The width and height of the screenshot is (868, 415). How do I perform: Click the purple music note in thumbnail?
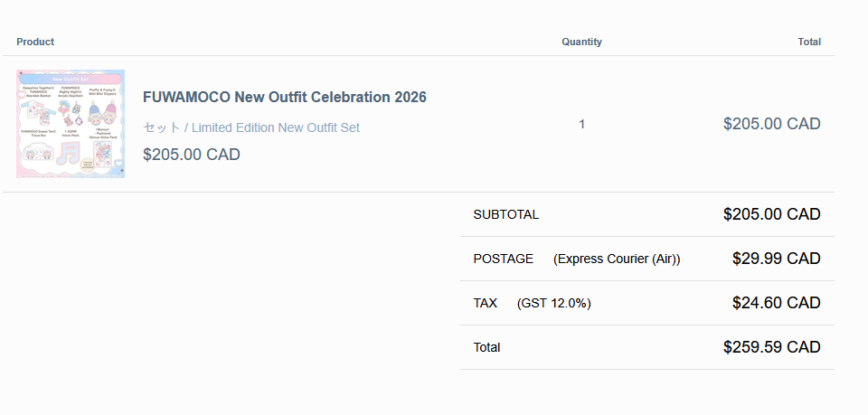tap(70, 154)
